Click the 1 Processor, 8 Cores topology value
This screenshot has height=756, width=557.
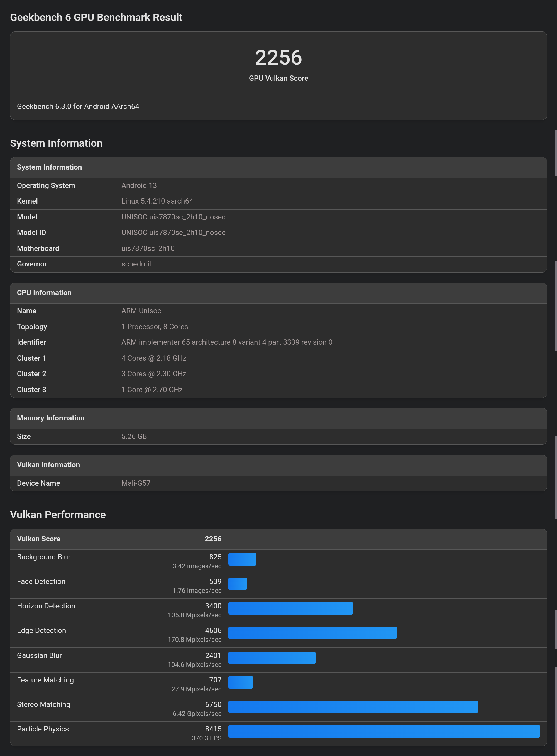(x=154, y=327)
